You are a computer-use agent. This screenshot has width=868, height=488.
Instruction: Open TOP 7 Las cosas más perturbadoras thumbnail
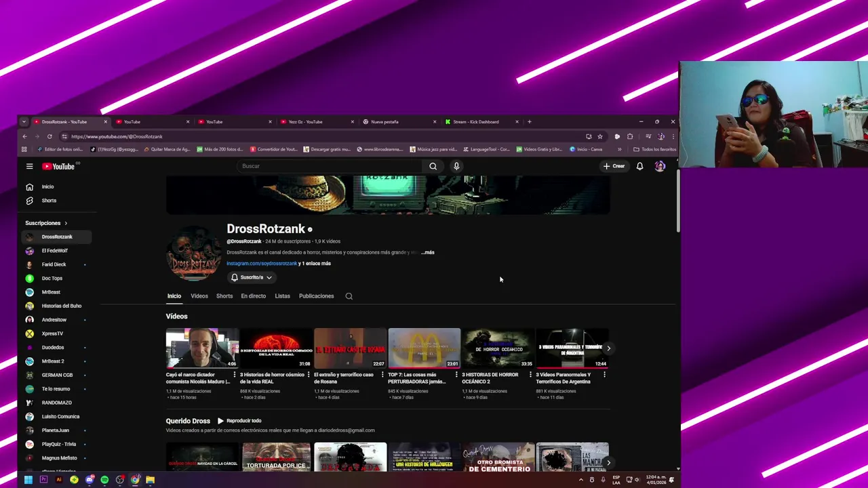tap(424, 348)
